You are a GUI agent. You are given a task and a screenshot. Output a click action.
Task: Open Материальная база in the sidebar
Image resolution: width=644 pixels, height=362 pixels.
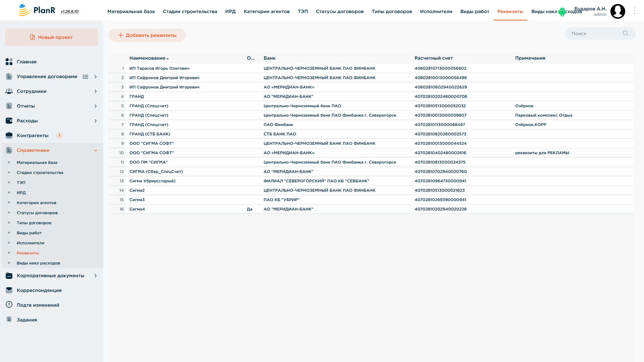37,163
